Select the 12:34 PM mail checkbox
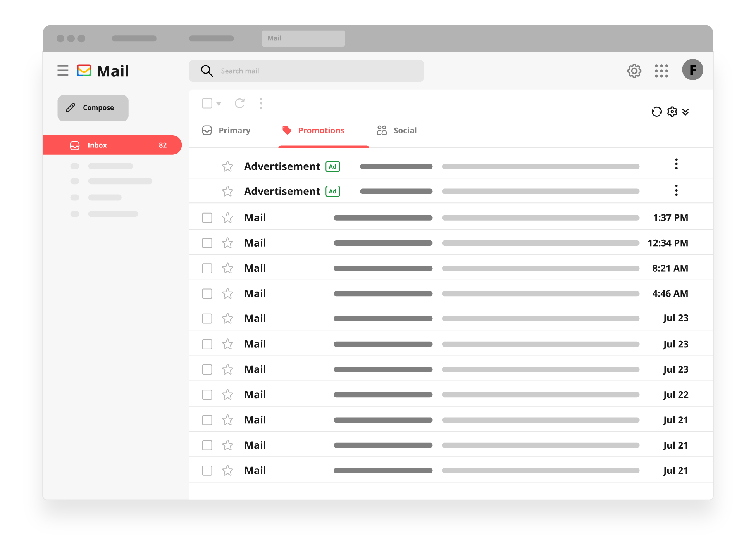 click(207, 243)
